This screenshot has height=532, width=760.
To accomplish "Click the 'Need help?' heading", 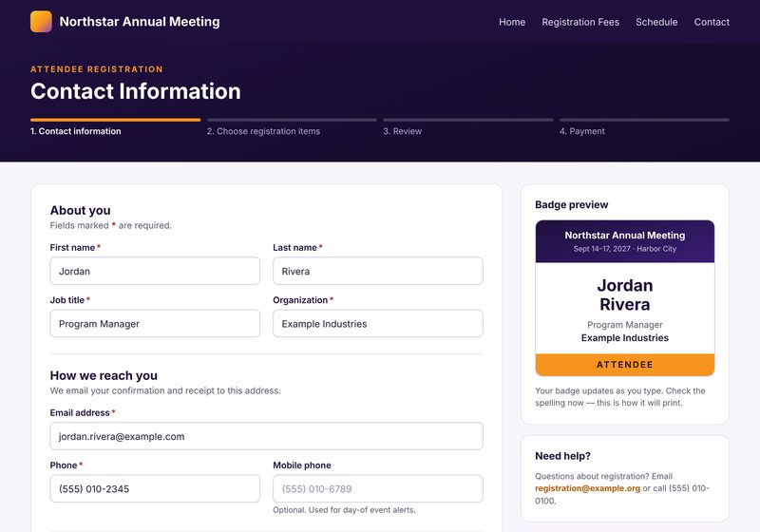I will pyautogui.click(x=562, y=456).
